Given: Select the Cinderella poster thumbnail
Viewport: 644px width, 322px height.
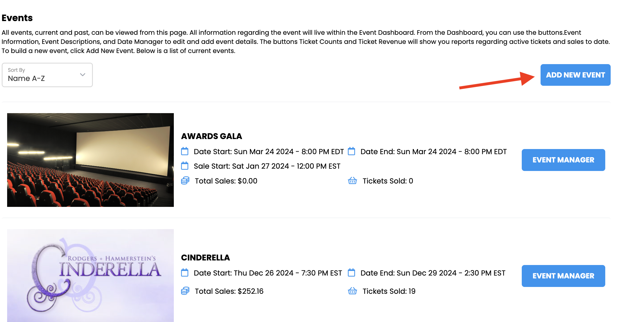Looking at the screenshot, I should coord(90,276).
